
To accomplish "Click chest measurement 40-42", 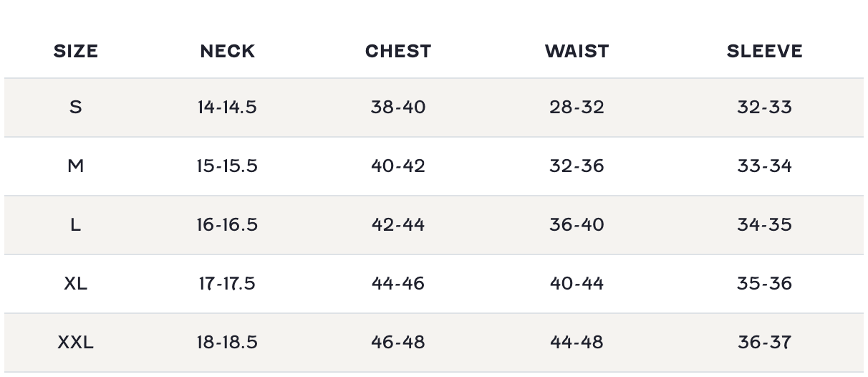I will (398, 166).
